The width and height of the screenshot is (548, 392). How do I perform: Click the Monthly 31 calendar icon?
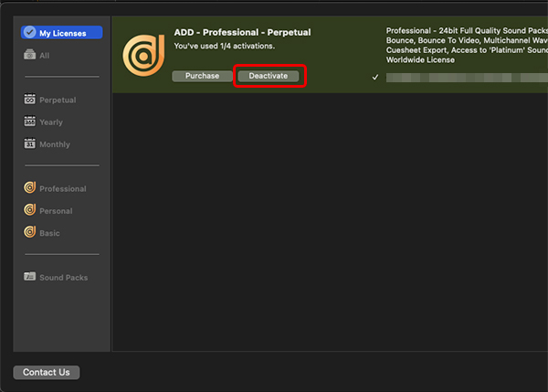[30, 143]
